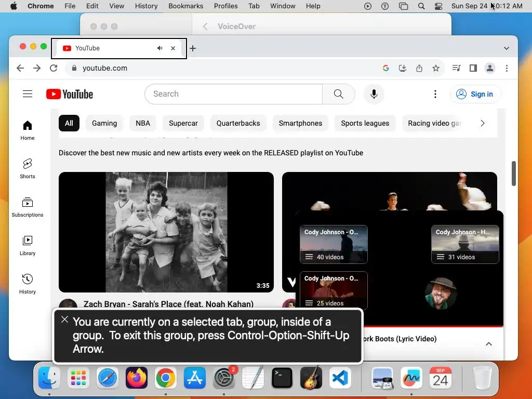Screen dimensions: 532x399
Task: Mute tab via speaker icon on YouTube tab
Action: pyautogui.click(x=160, y=48)
